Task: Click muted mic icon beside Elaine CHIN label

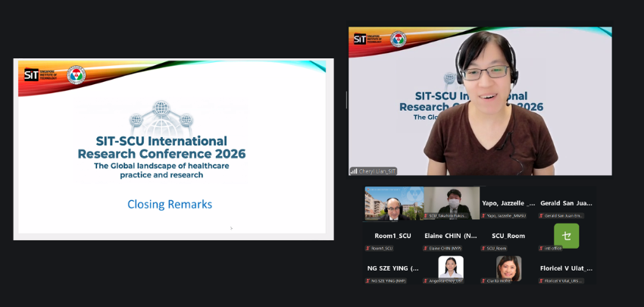Action: tap(426, 249)
